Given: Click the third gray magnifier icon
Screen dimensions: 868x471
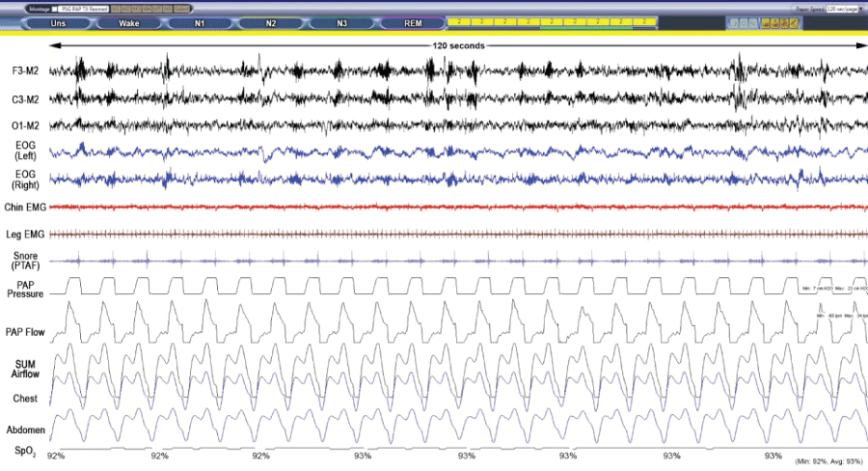Looking at the screenshot, I should (x=754, y=22).
